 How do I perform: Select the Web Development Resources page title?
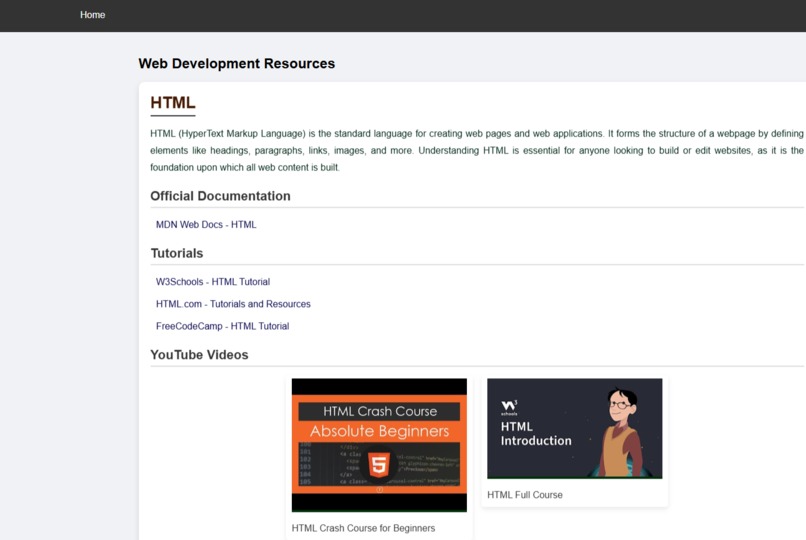click(x=236, y=63)
